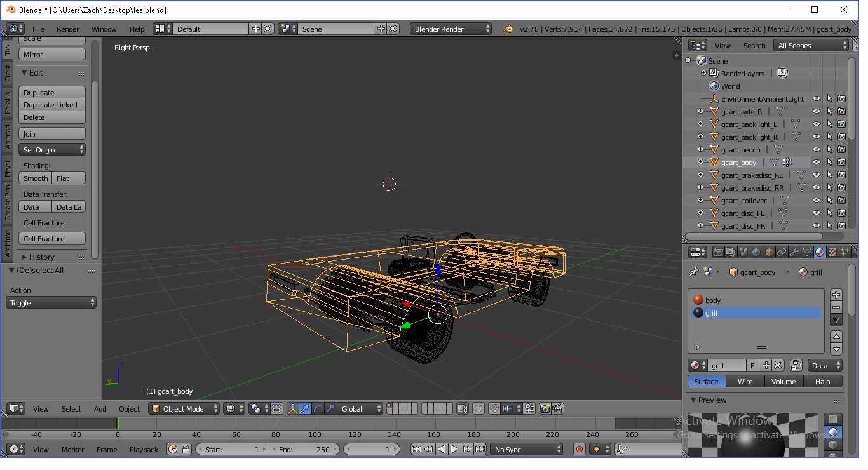Open the Toggle action dropdown
This screenshot has width=868, height=470.
pos(51,303)
